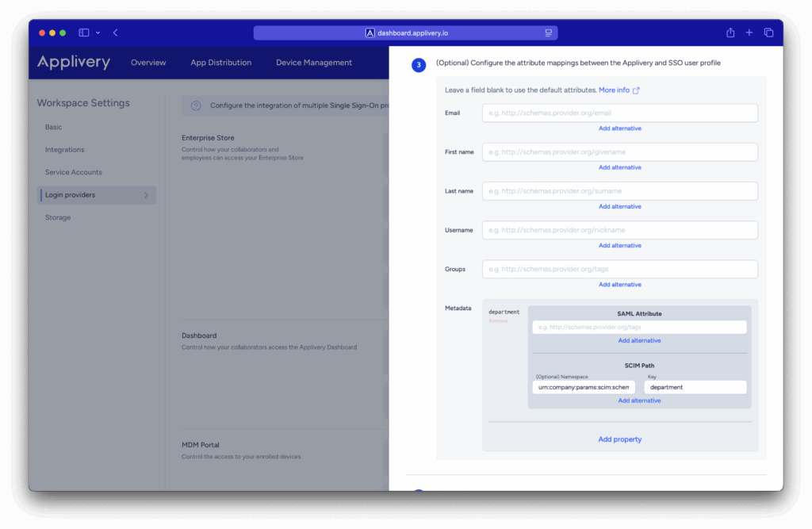Open the App Distribution menu
Image resolution: width=812 pixels, height=529 pixels.
click(x=220, y=63)
